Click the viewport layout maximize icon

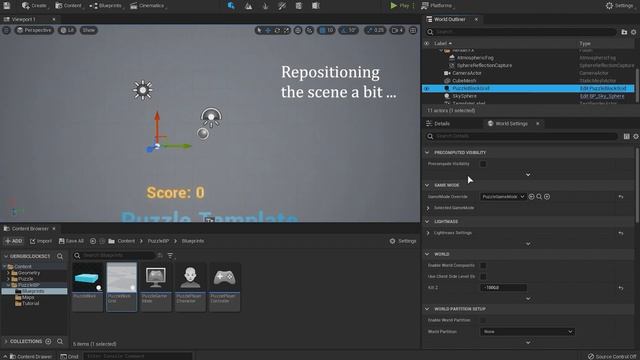[413, 30]
